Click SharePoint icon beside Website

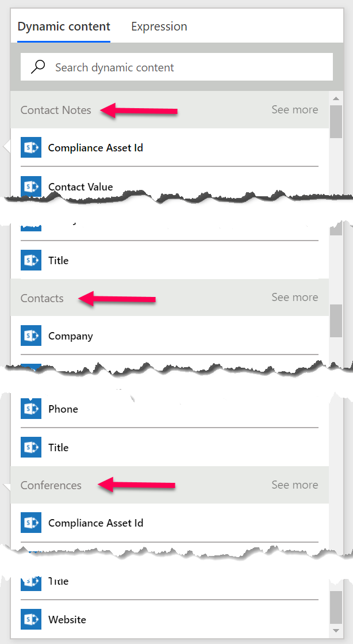click(x=31, y=619)
